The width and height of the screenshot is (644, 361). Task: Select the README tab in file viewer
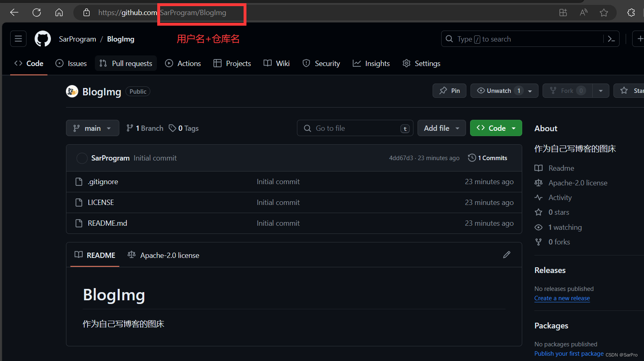click(x=95, y=255)
